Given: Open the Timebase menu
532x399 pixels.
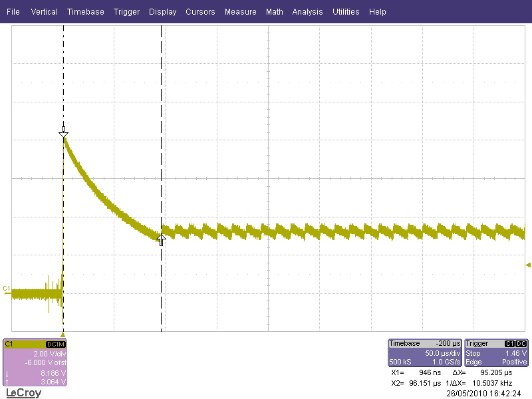Looking at the screenshot, I should tap(86, 12).
